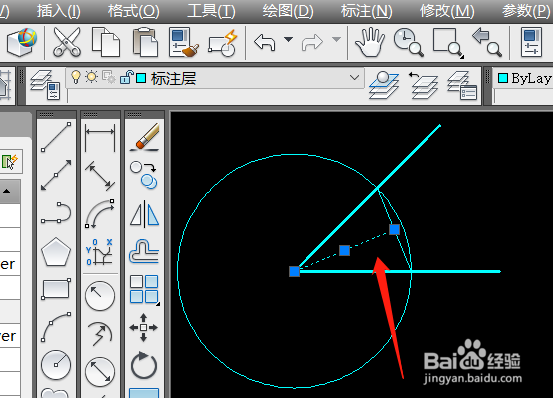The width and height of the screenshot is (553, 398).
Task: Select the Radius dimension tool
Action: [x=100, y=295]
